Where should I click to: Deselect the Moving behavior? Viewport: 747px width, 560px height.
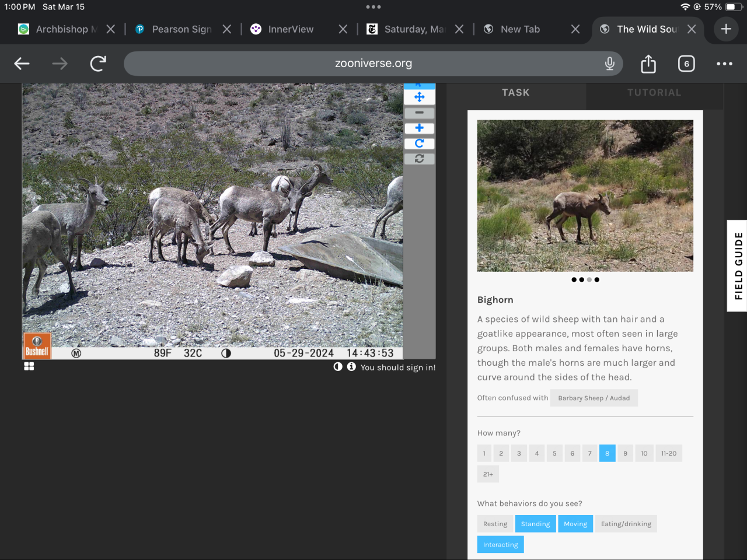[575, 524]
